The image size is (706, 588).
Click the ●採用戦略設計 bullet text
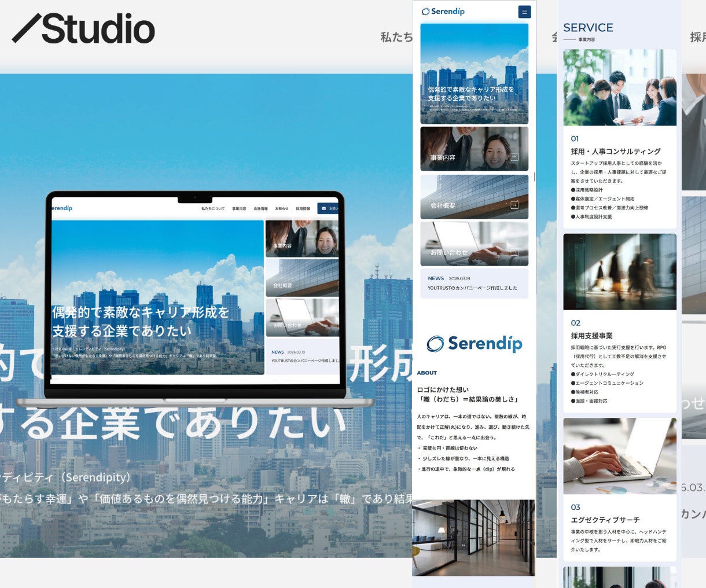pos(587,190)
